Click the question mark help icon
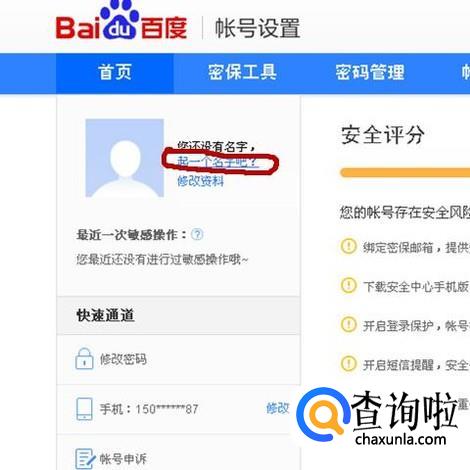Viewport: 470px width, 470px height. (x=197, y=235)
